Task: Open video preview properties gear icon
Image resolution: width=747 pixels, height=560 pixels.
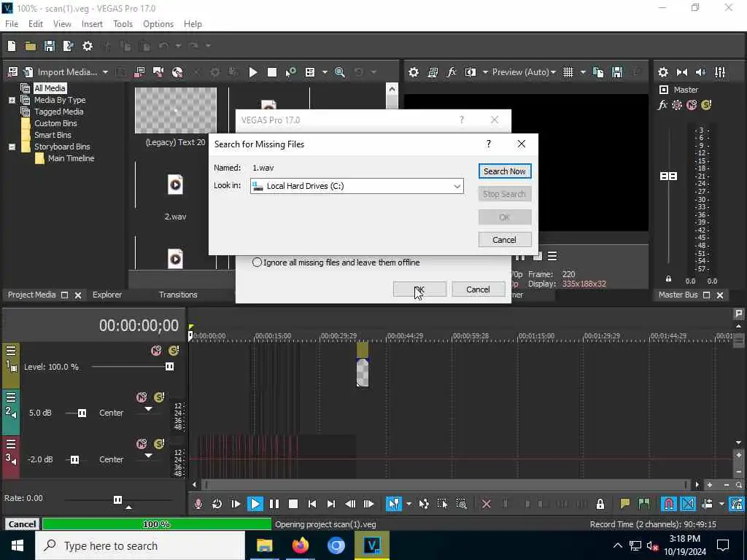Action: point(414,72)
